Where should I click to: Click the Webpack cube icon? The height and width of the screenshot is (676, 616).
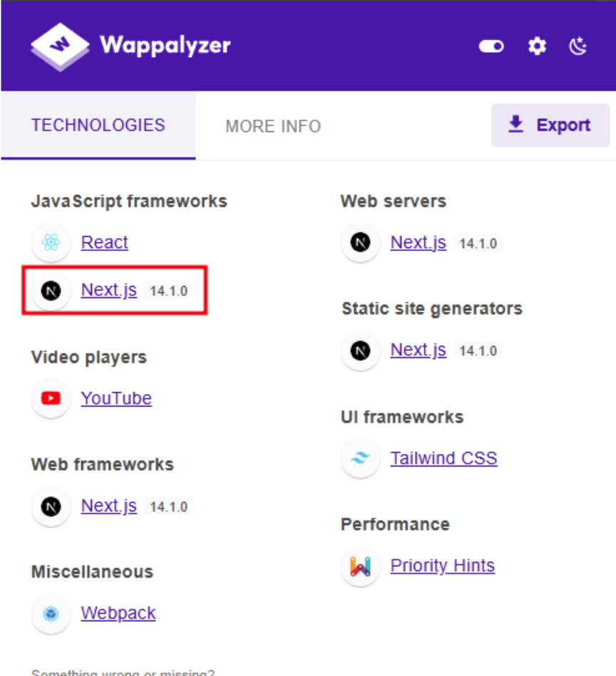pos(51,613)
